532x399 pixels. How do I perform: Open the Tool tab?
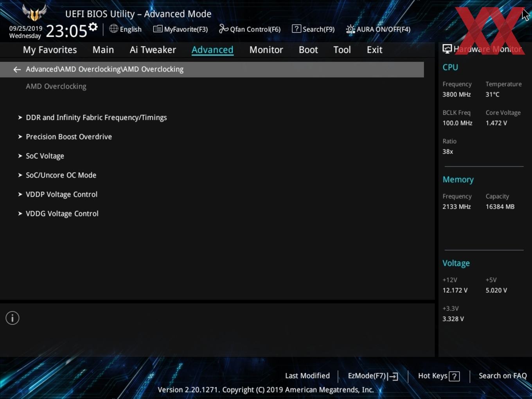coord(342,50)
